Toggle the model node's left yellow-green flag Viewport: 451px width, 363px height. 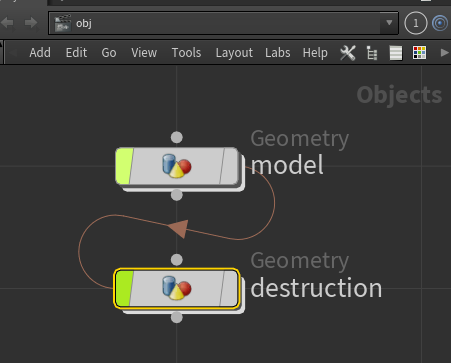[124, 166]
